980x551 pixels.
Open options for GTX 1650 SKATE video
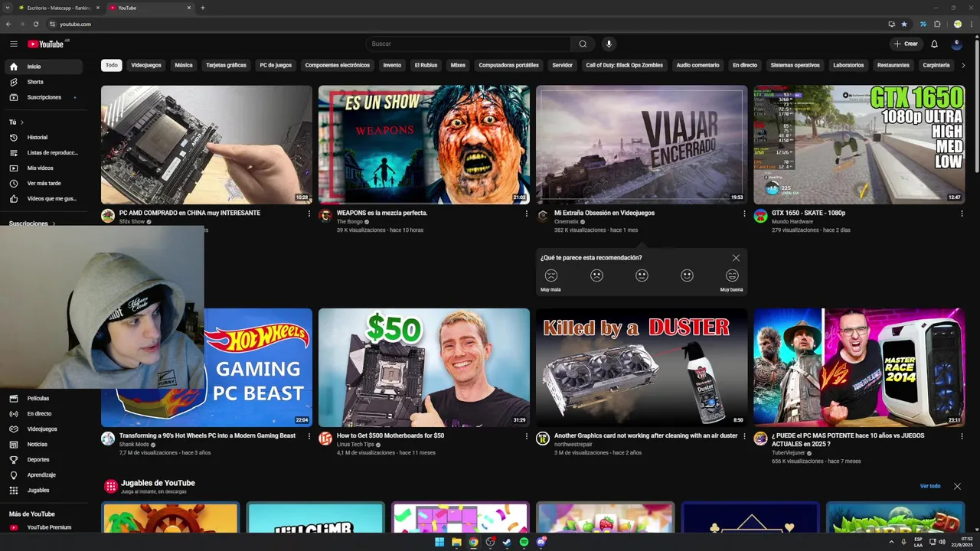coord(962,214)
